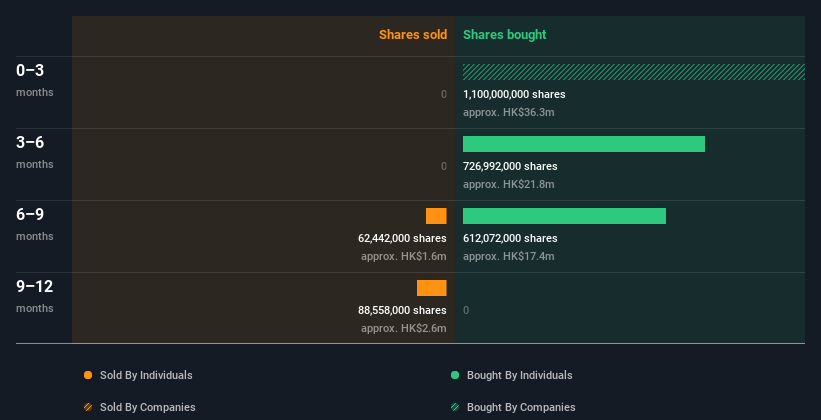Select the Sold By Individuals legend label
The image size is (821, 420).
click(x=146, y=375)
